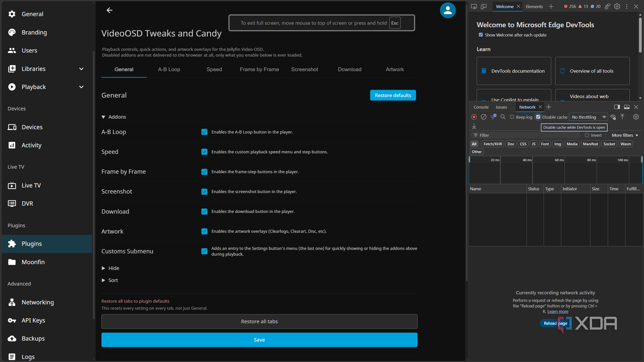The width and height of the screenshot is (644, 362).
Task: Click the Restore all tabs button
Action: coord(259,322)
